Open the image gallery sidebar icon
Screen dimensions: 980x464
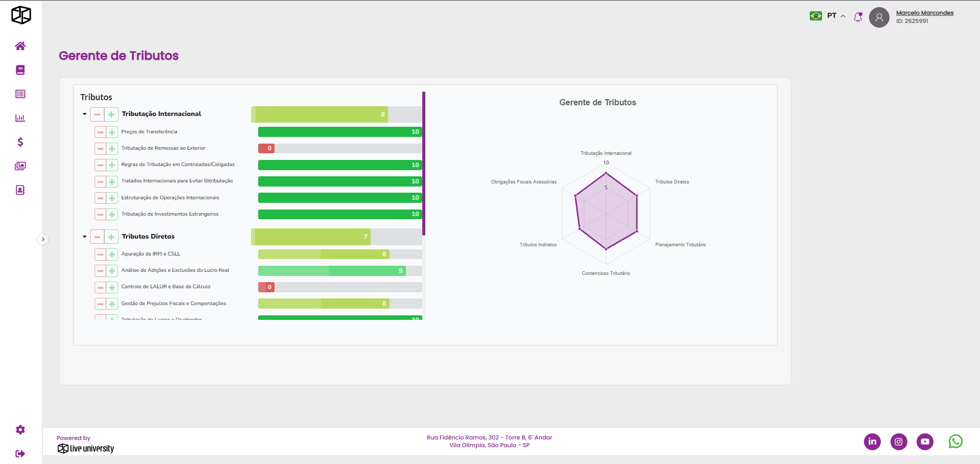(x=20, y=166)
